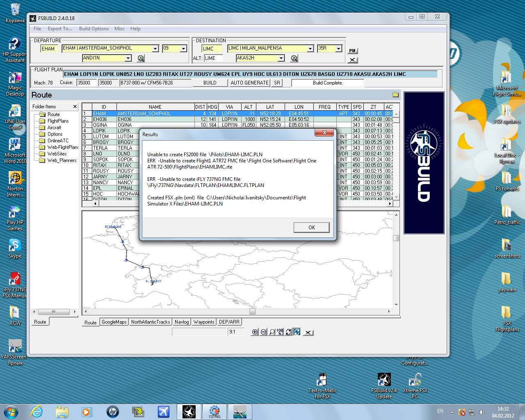Open the File menu
The image size is (525, 420).
[x=37, y=29]
